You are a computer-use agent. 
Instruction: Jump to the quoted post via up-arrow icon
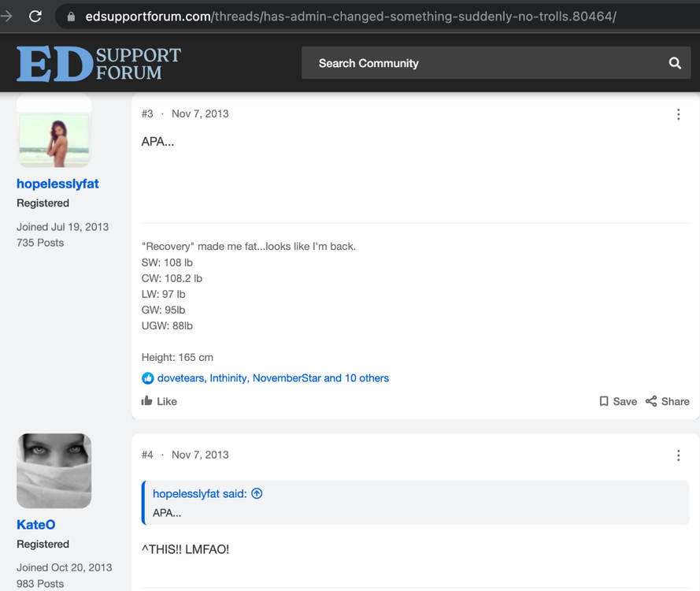[x=257, y=493]
